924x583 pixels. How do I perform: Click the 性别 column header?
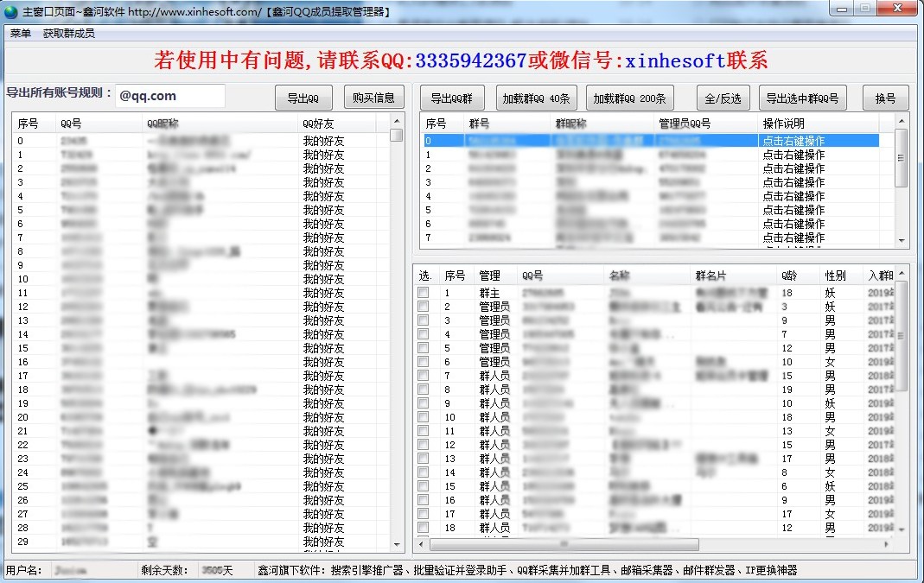pyautogui.click(x=842, y=276)
